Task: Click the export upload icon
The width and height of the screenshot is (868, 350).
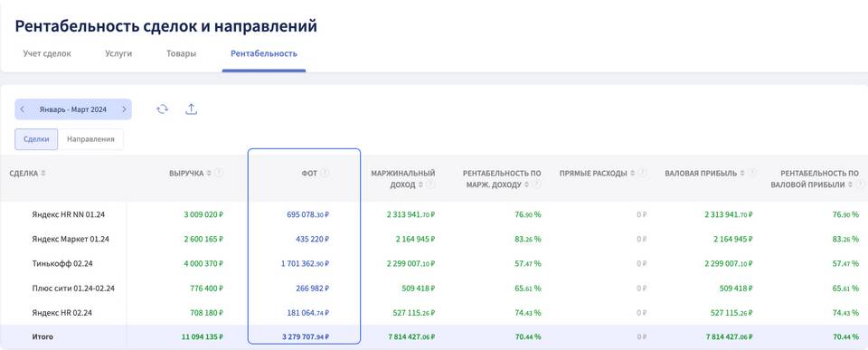Action: pos(191,109)
